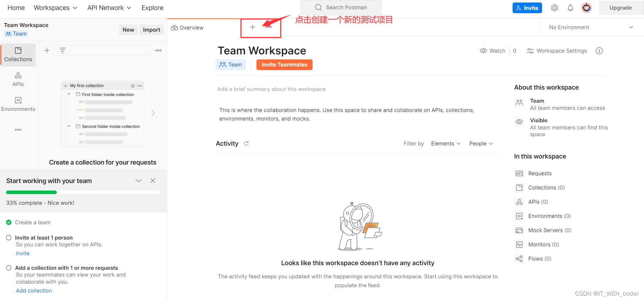Viewport: 644px width, 300px height.
Task: Click the collections filter text field
Action: (x=103, y=50)
